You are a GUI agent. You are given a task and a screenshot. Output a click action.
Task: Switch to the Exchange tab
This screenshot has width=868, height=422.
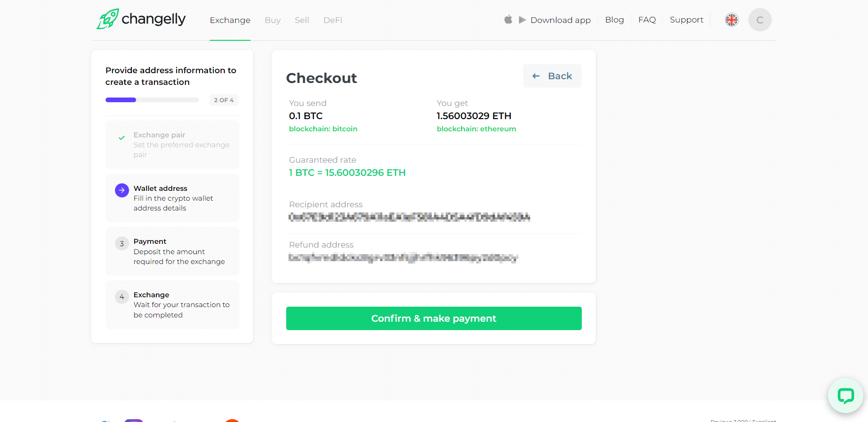[230, 20]
